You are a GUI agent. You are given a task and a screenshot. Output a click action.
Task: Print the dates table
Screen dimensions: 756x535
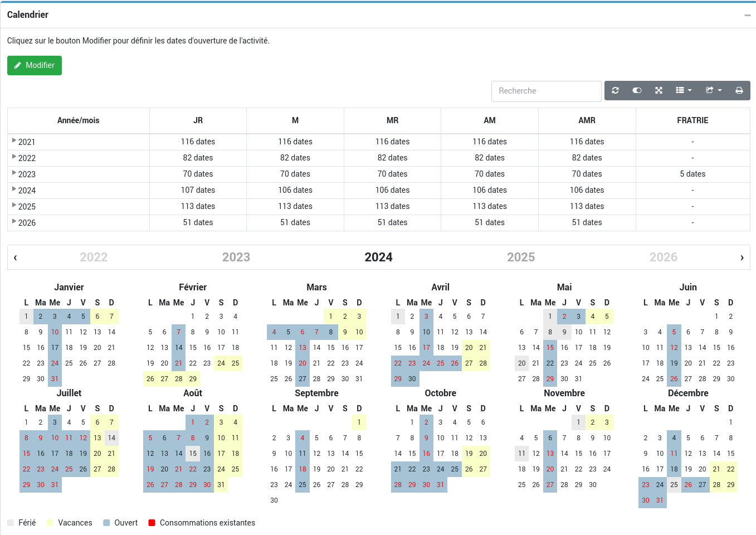coord(739,90)
